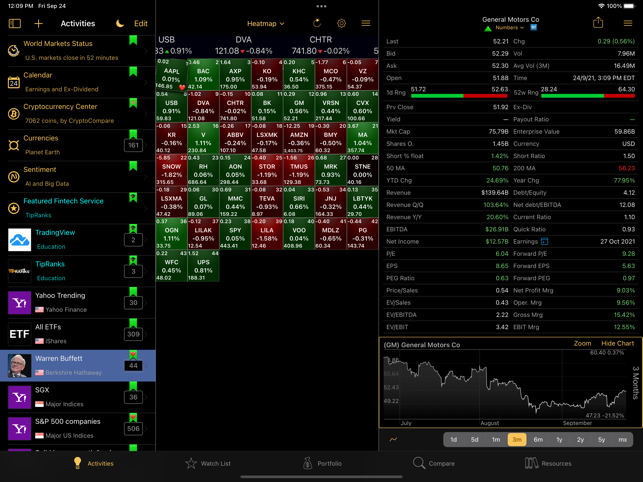Refresh the heatmap data
643x482 pixels.
click(317, 23)
